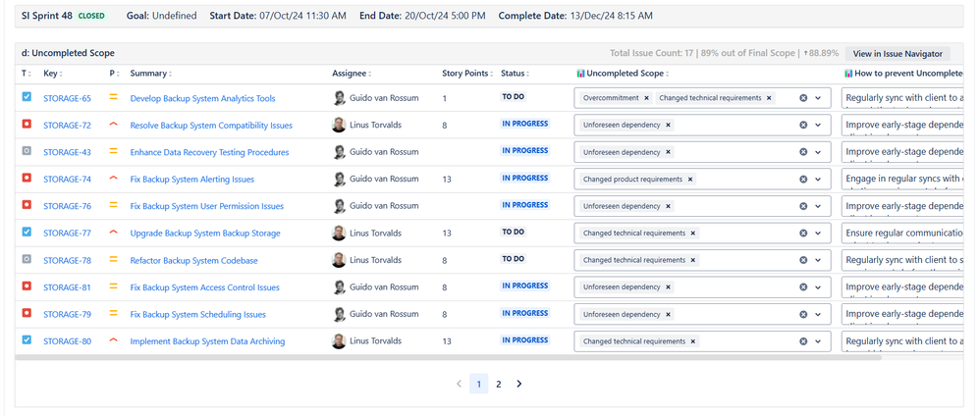This screenshot has width=980, height=416.
Task: Click story points 13 in STORAGE-74 row
Action: 446,180
